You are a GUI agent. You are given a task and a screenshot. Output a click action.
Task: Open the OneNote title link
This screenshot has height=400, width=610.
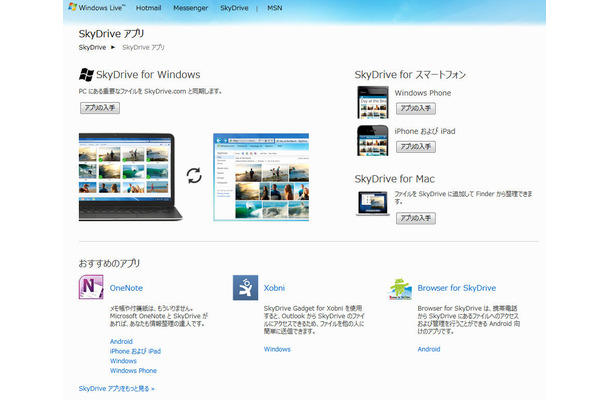pos(126,288)
